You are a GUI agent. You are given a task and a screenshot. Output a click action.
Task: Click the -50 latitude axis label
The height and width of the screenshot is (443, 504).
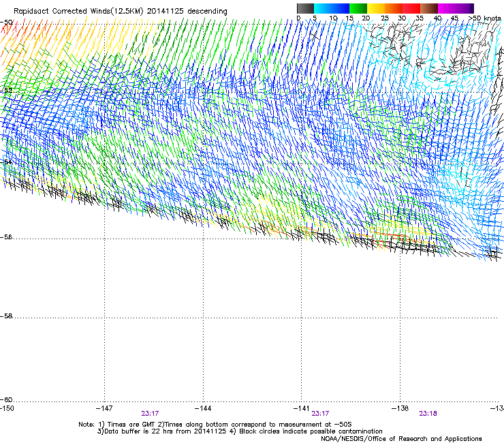pos(6,22)
